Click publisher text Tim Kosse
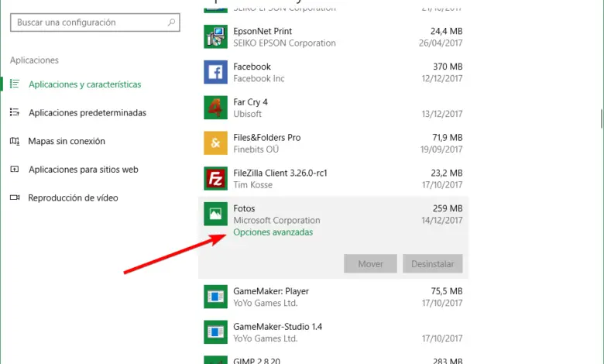Screen dimensions: 604x364 [x=252, y=185]
